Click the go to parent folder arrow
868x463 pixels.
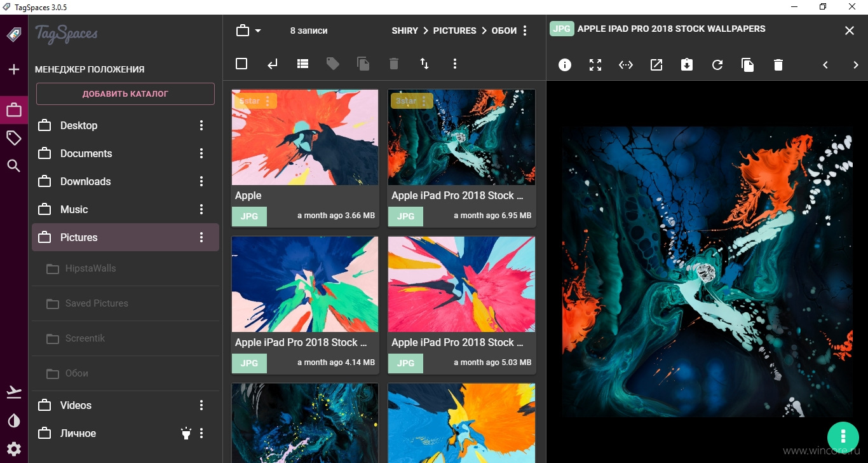point(272,64)
